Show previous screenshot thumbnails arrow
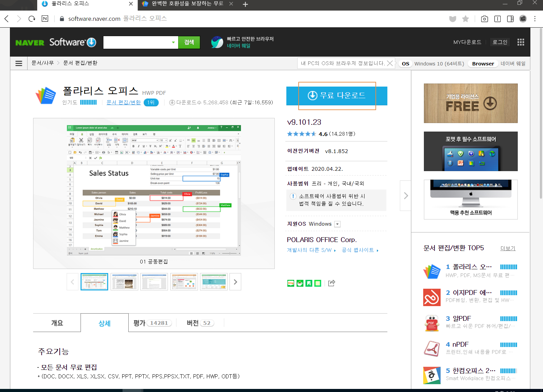Viewport: 543px width, 392px height. click(x=72, y=282)
